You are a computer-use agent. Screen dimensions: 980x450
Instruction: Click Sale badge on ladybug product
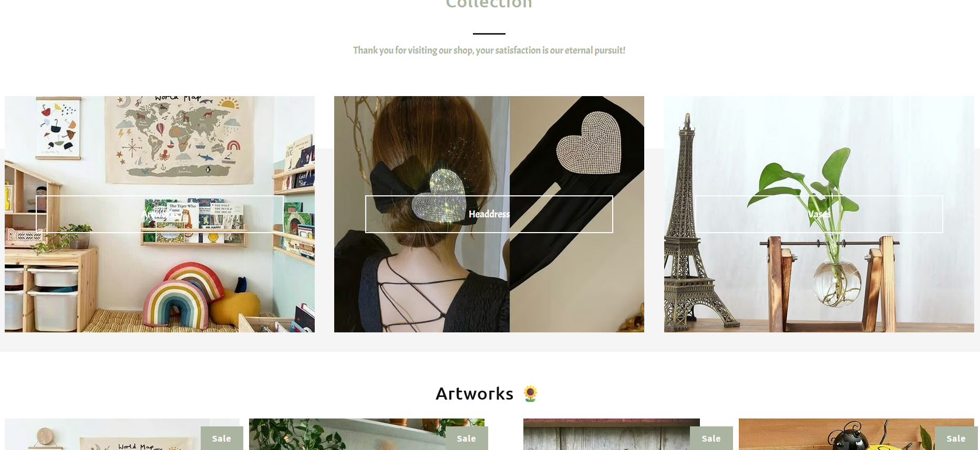956,438
